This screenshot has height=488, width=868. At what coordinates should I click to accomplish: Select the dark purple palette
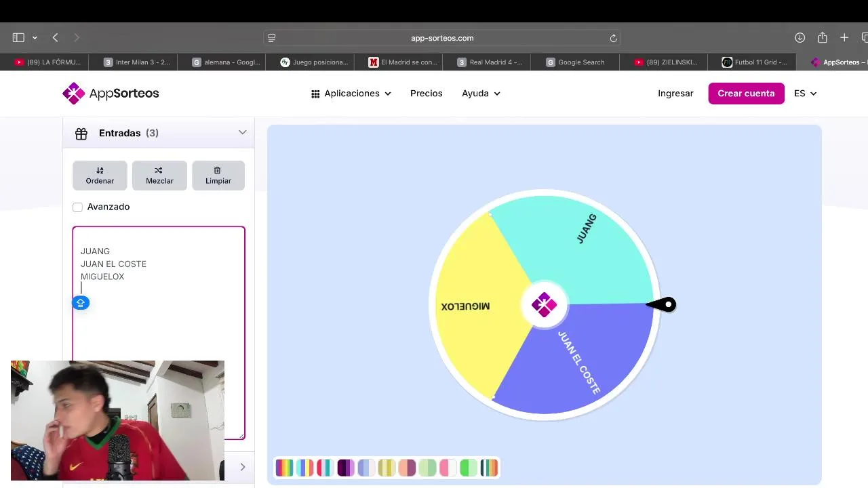(345, 468)
